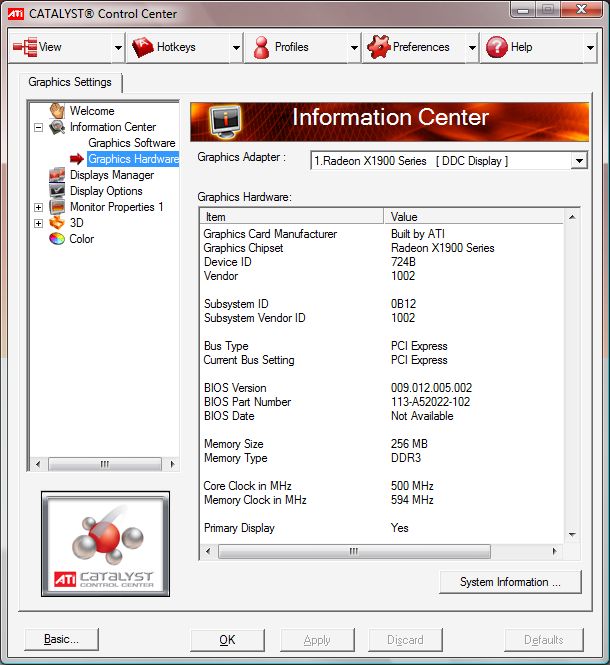The width and height of the screenshot is (610, 665).
Task: Click the tree panel scroll left arrow
Action: click(38, 464)
